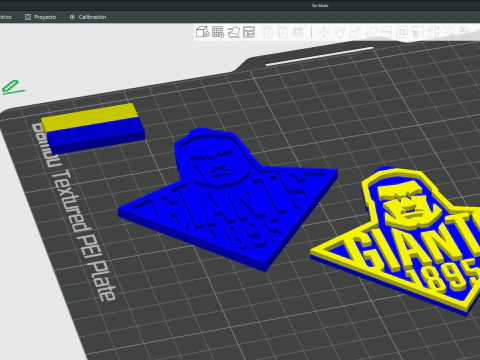Screen dimensions: 480x360
Task: Select the yellow and blue prime tower block
Action: 93,128
